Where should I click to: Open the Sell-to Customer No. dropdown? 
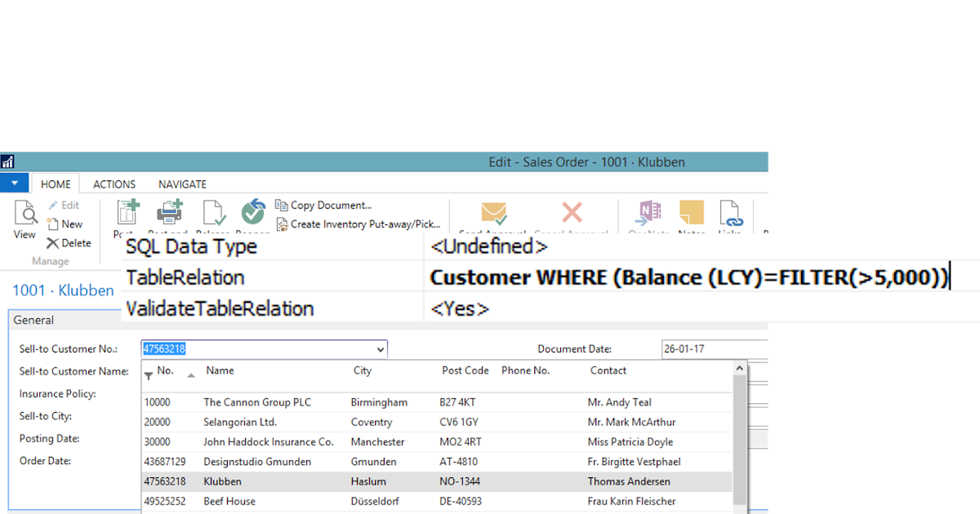(381, 348)
